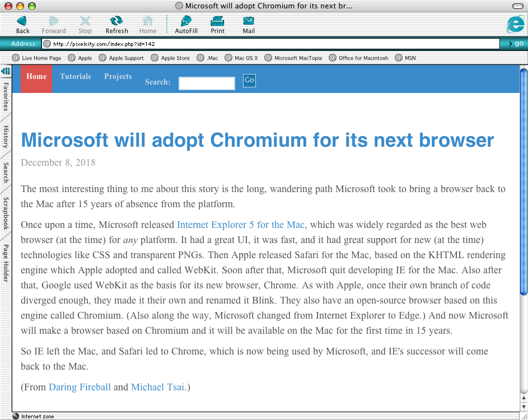
Task: Click the Forward arrow icon
Action: click(x=54, y=21)
